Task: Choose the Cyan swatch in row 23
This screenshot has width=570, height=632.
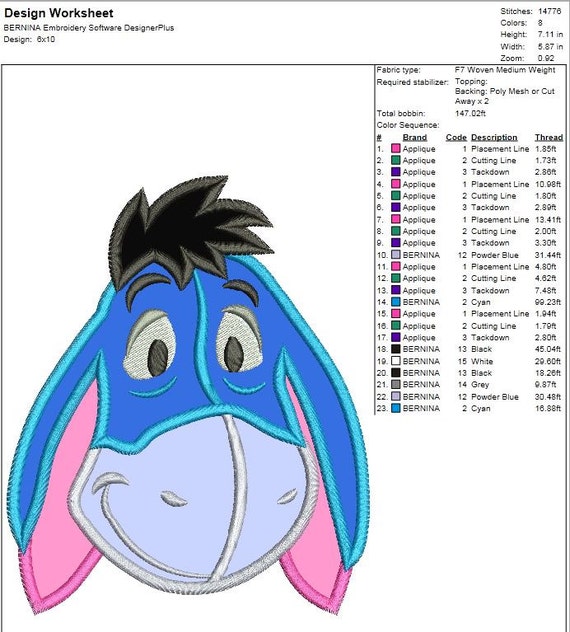Action: click(396, 409)
